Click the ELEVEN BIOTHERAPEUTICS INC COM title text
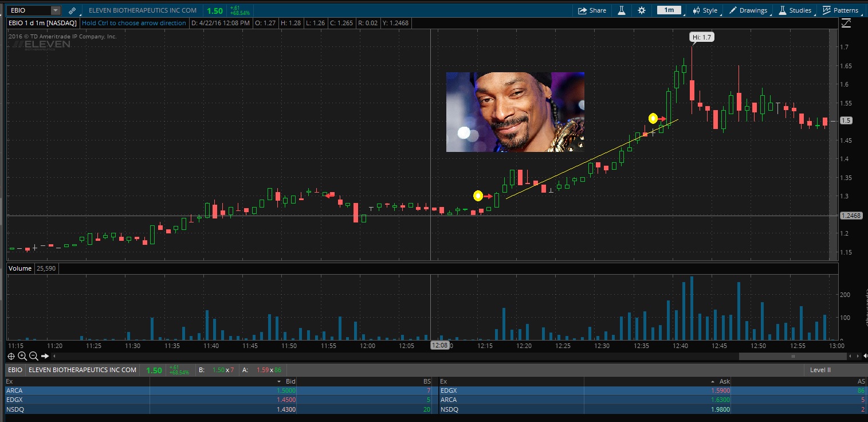This screenshot has height=422, width=868. tap(143, 10)
